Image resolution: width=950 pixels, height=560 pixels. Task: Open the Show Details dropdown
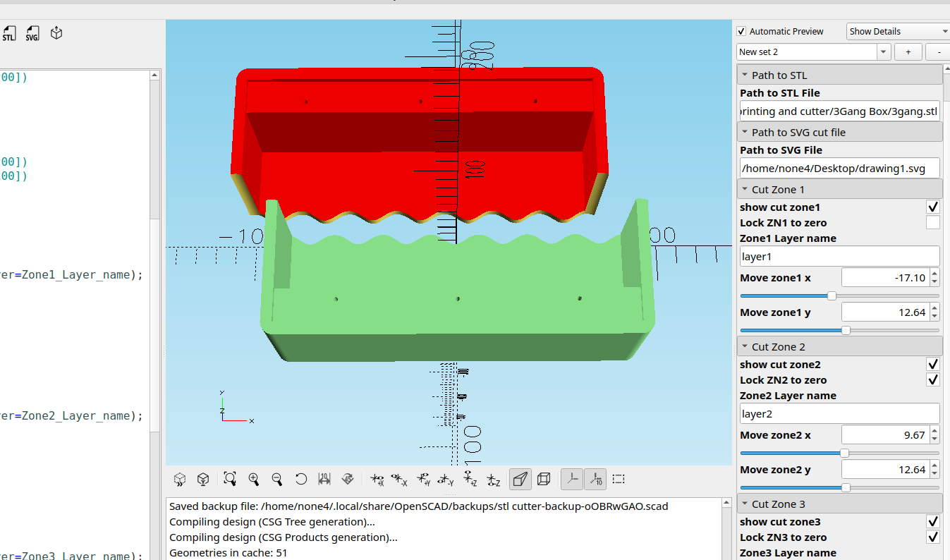click(x=896, y=31)
